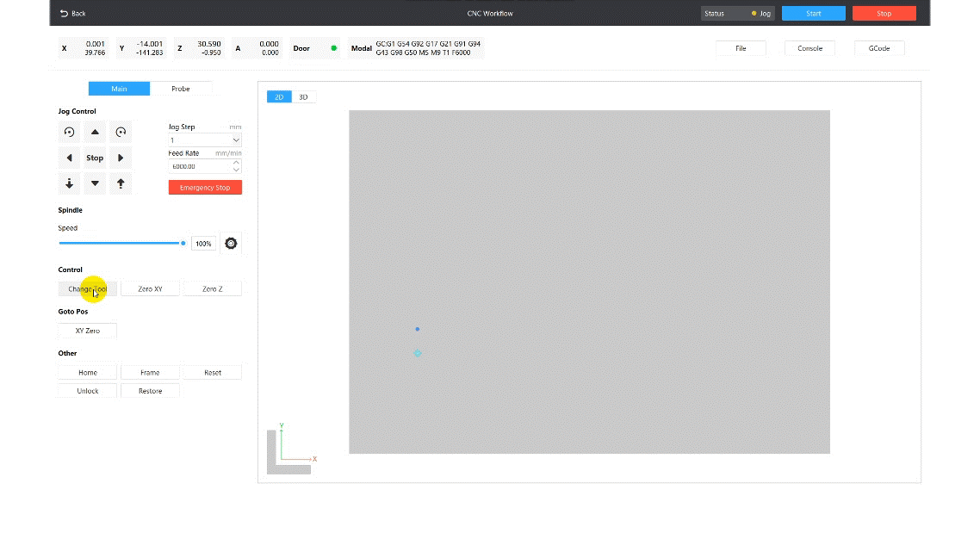The height and width of the screenshot is (533, 980).
Task: Jog left using the X- arrow icon
Action: [x=69, y=158]
